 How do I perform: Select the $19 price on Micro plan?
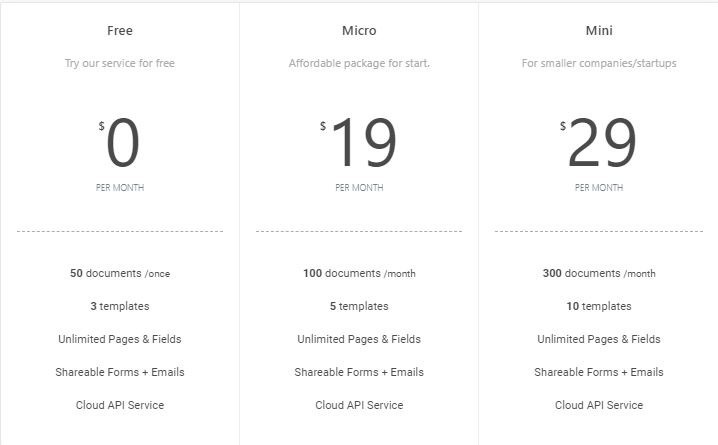point(362,144)
